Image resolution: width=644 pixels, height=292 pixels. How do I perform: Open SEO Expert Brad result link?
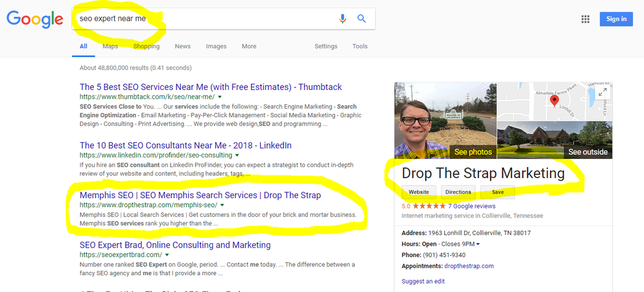[x=175, y=245]
